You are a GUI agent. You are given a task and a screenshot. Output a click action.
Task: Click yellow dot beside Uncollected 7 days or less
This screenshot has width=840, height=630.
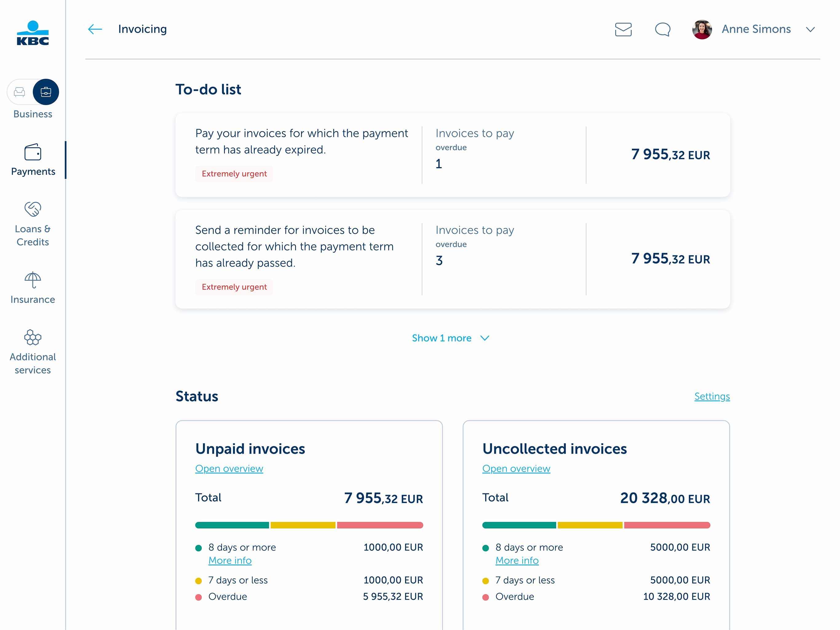click(485, 580)
